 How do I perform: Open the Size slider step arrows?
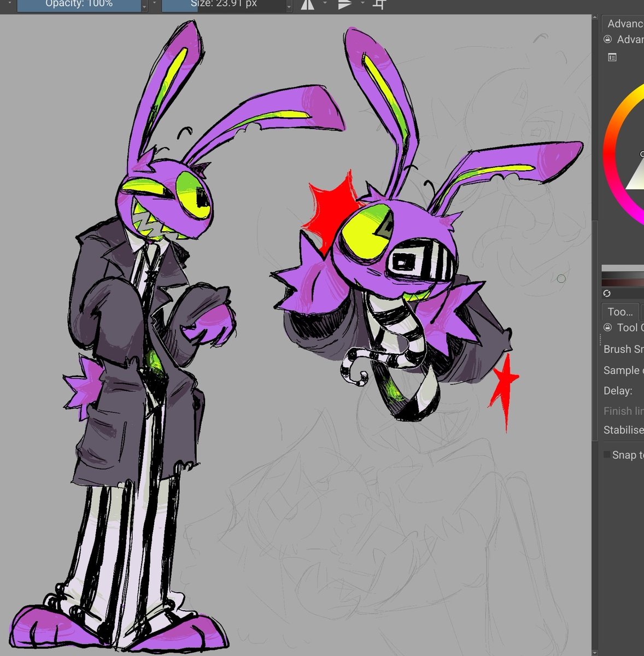289,5
